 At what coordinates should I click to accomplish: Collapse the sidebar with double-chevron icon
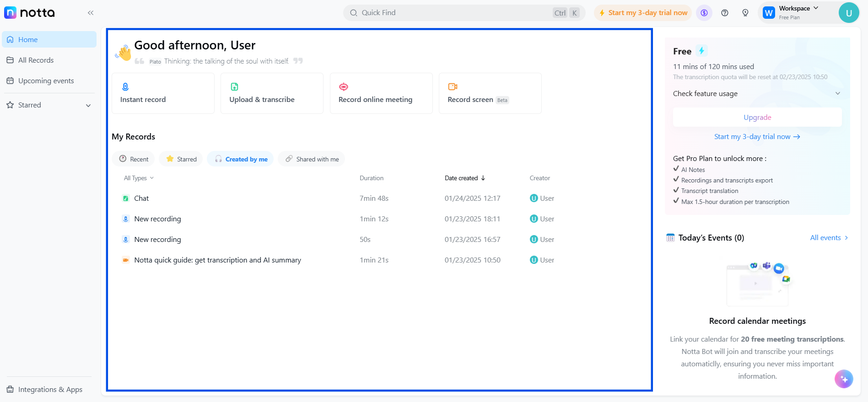click(91, 13)
